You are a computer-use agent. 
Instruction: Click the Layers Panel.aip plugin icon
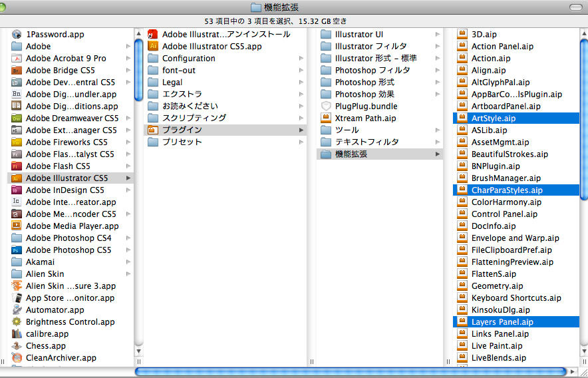pos(462,321)
